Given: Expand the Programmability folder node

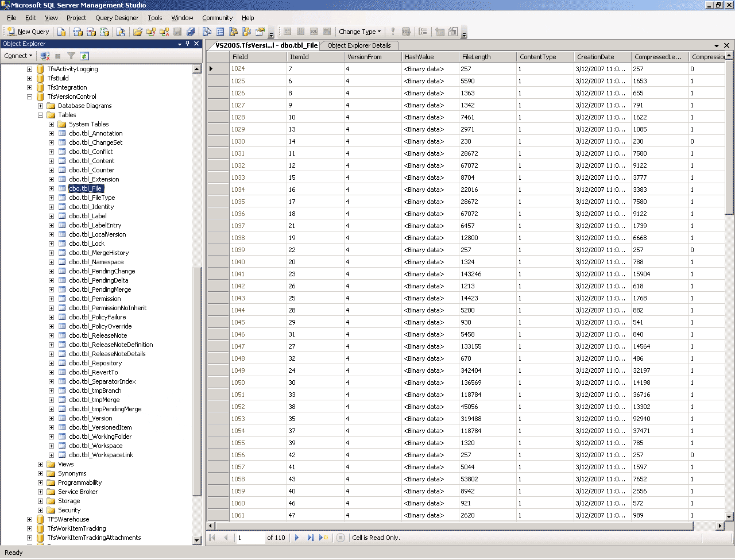Looking at the screenshot, I should point(40,482).
